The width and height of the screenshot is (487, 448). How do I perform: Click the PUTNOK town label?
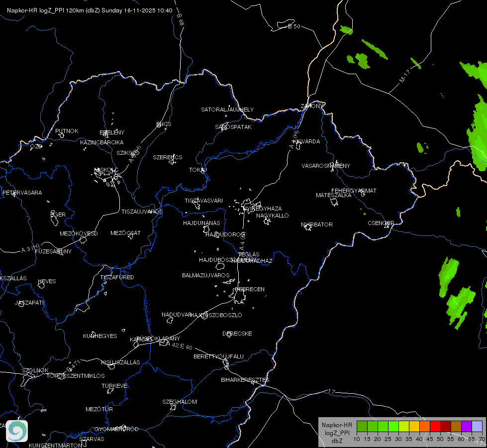67,131
